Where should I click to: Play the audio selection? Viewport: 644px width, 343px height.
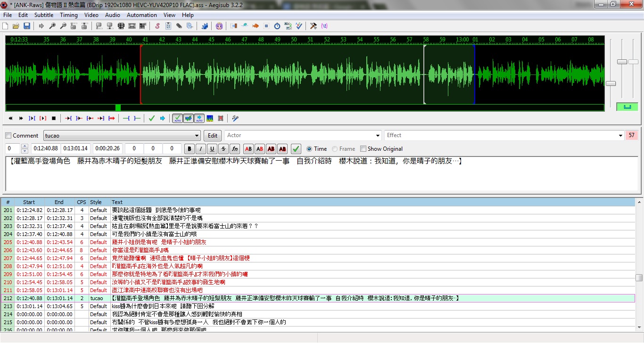coord(32,118)
